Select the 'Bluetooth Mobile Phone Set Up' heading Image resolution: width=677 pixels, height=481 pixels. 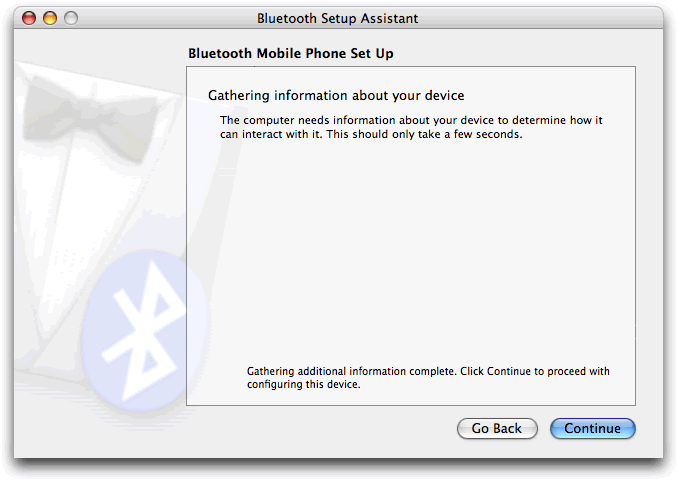(x=297, y=53)
